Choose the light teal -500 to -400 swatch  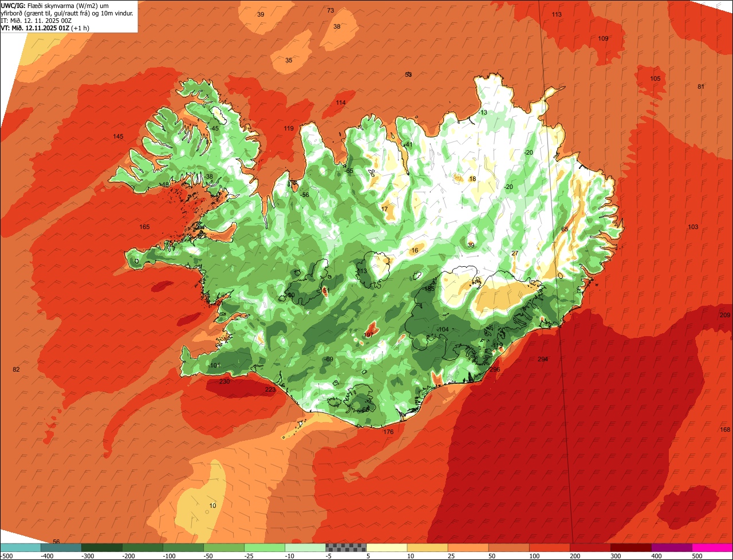pos(21,547)
